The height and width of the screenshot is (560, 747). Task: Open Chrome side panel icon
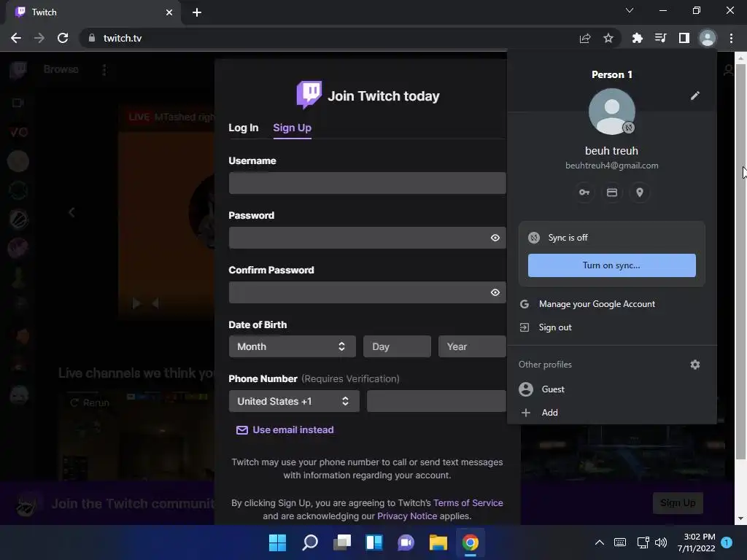[684, 38]
